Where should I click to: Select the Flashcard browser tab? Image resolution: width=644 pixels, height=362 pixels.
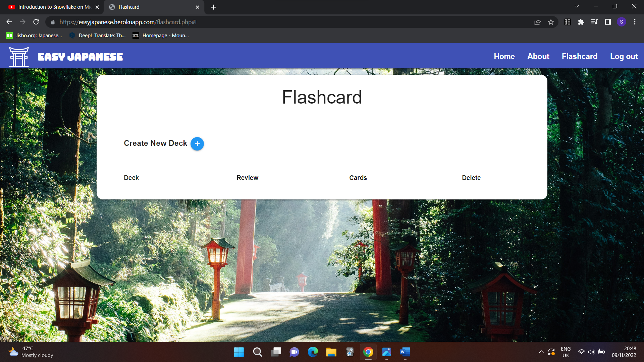pyautogui.click(x=154, y=7)
